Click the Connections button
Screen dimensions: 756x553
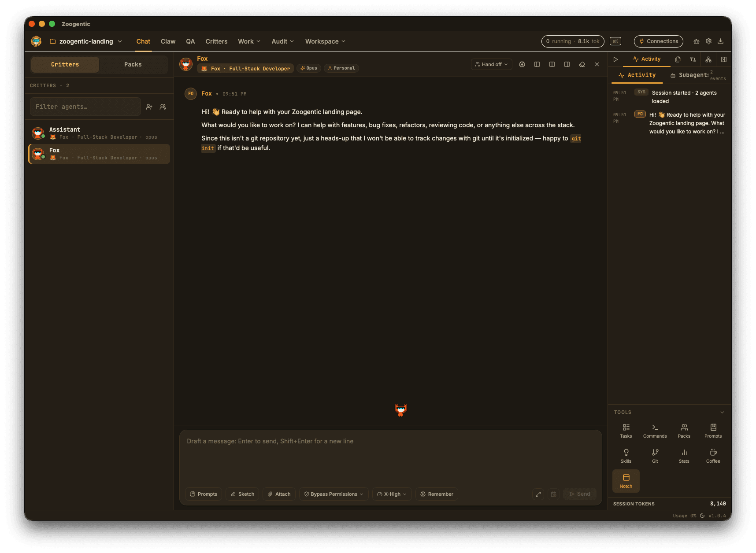(659, 41)
